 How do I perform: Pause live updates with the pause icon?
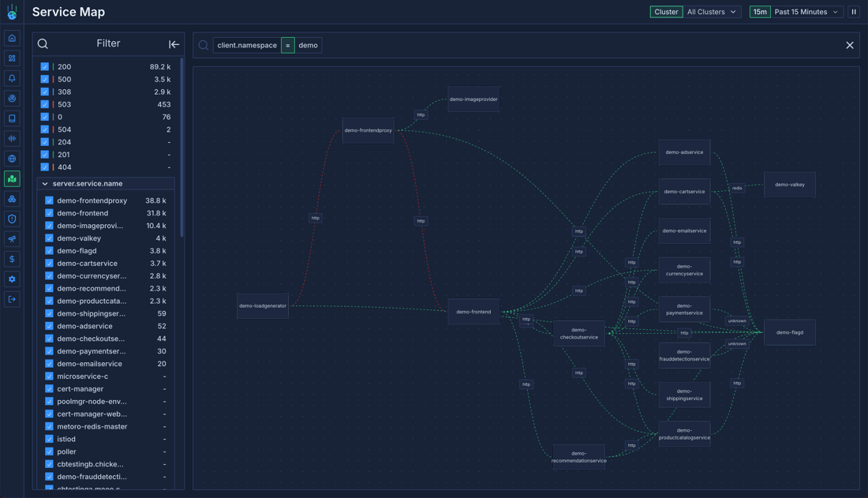pyautogui.click(x=854, y=12)
